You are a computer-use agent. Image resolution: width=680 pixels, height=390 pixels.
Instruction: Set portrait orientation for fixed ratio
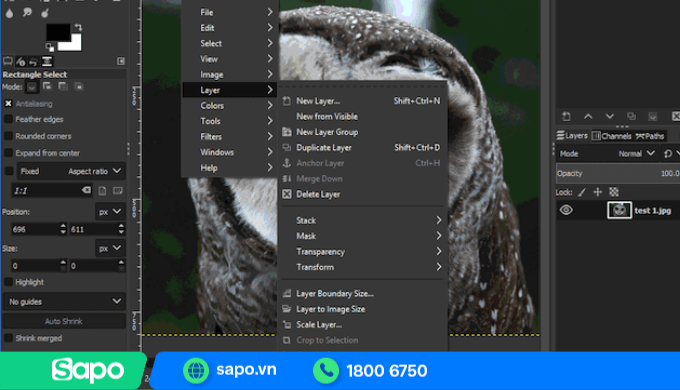pyautogui.click(x=102, y=190)
